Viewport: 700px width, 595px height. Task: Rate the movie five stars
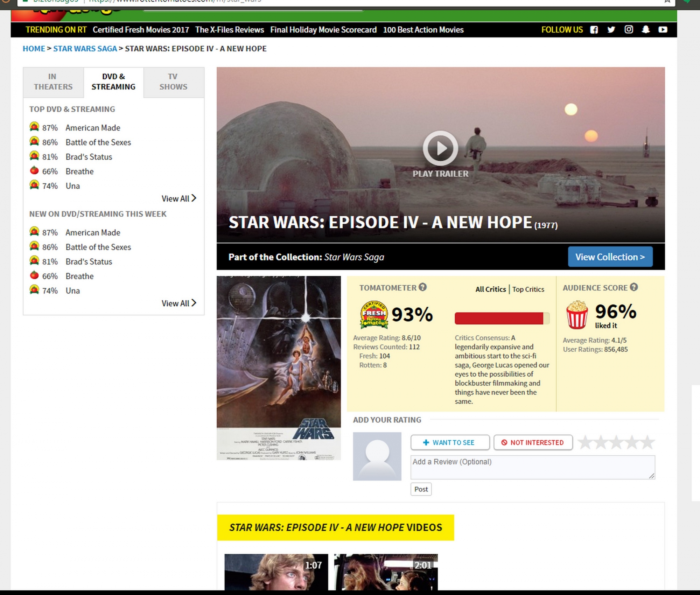(x=647, y=442)
